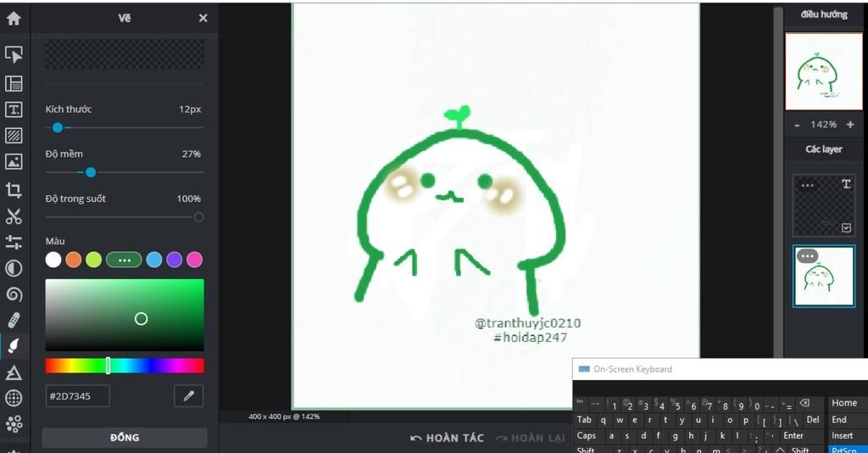Open the Add image tool

point(14,161)
